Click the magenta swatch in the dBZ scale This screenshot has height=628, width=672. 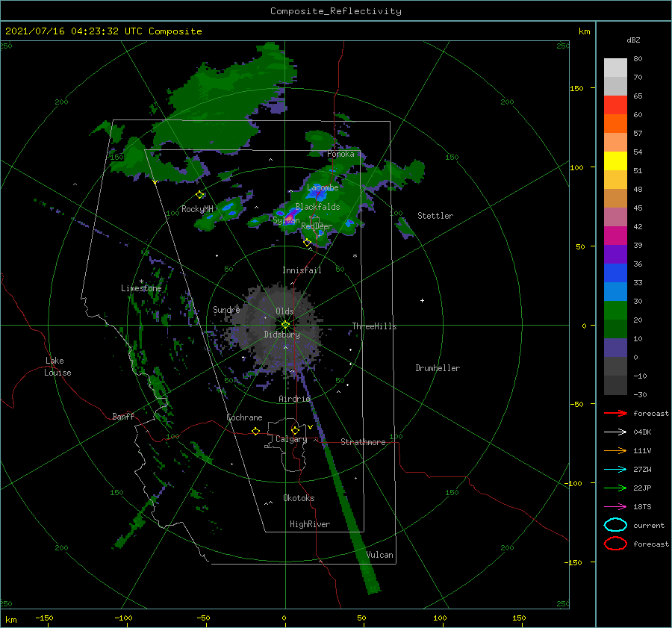pyautogui.click(x=615, y=235)
